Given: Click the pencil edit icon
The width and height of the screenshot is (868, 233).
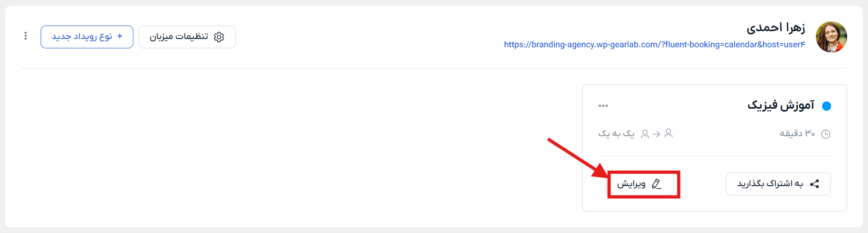Looking at the screenshot, I should [x=656, y=184].
